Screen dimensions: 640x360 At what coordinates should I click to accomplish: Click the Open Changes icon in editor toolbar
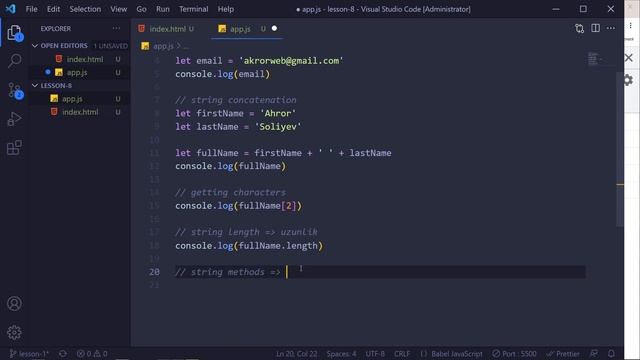pos(579,29)
